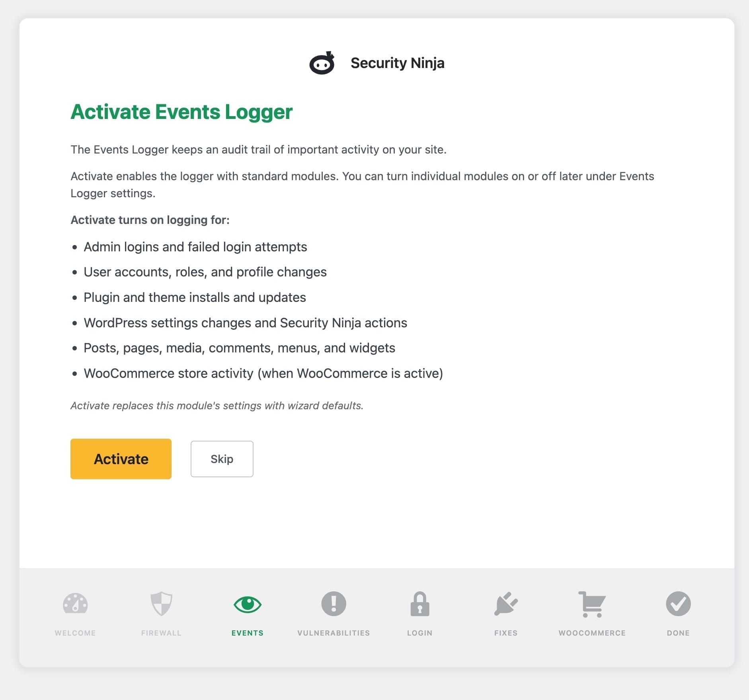This screenshot has height=700, width=749.
Task: Skip the Events Logger step
Action: point(222,459)
